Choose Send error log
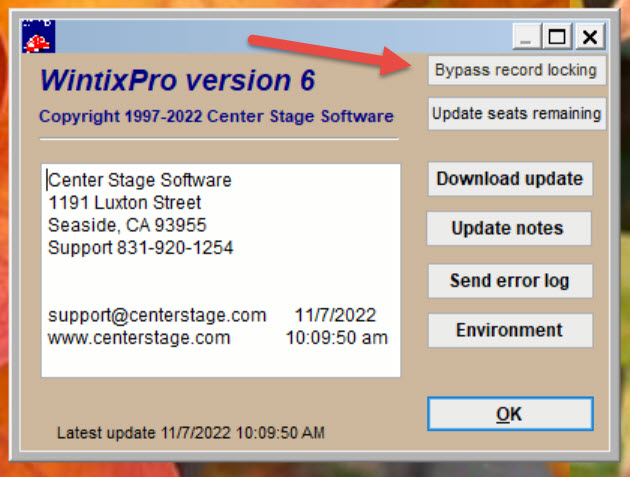Viewport: 630px width, 477px height. [x=510, y=280]
